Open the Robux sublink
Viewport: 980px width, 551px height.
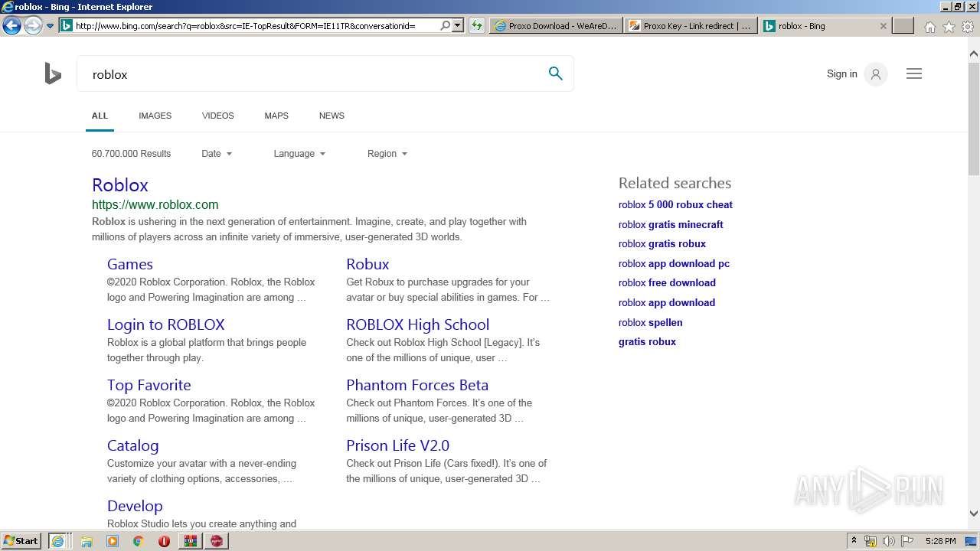tap(367, 264)
